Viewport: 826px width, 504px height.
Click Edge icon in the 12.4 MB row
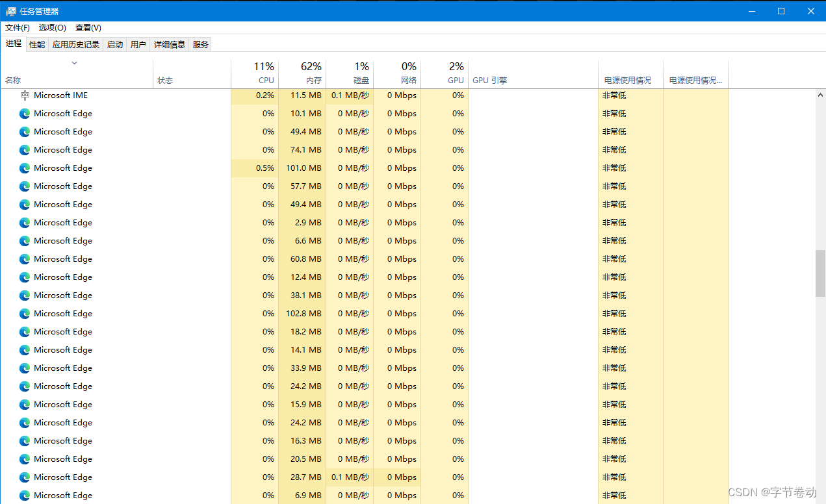(25, 277)
